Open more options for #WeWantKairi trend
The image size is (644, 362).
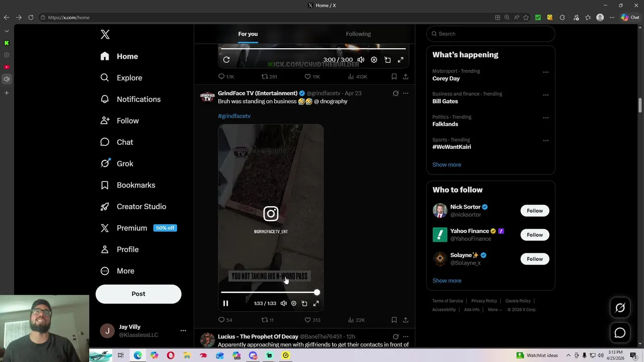(545, 141)
